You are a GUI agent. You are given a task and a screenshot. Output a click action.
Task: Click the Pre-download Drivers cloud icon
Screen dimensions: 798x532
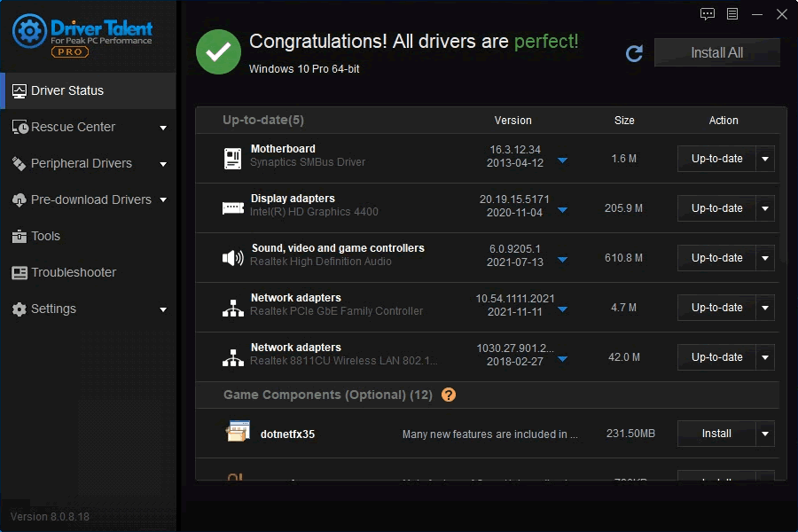[x=19, y=200]
